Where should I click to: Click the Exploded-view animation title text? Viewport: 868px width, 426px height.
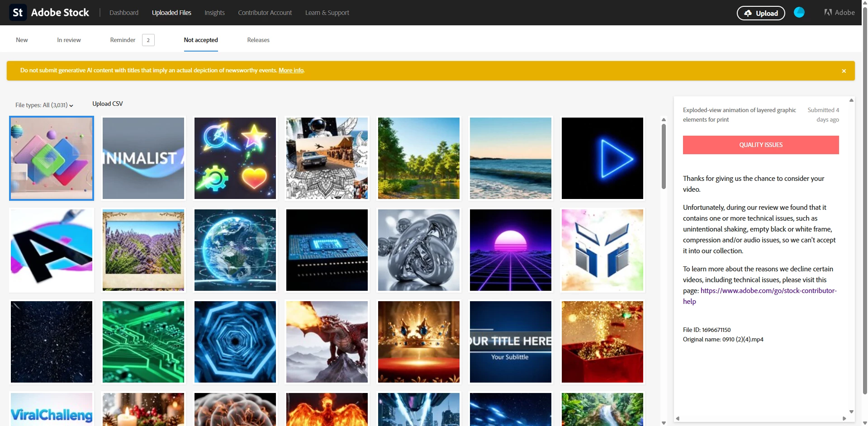pyautogui.click(x=740, y=115)
